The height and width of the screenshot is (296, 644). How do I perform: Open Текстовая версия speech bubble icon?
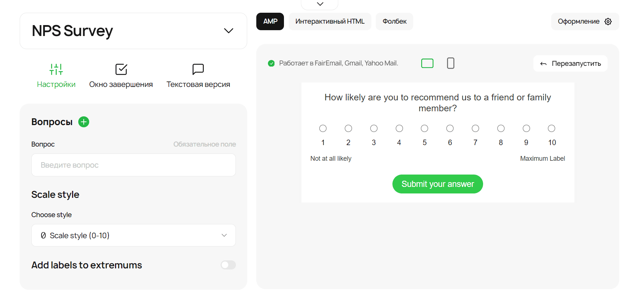(x=198, y=69)
